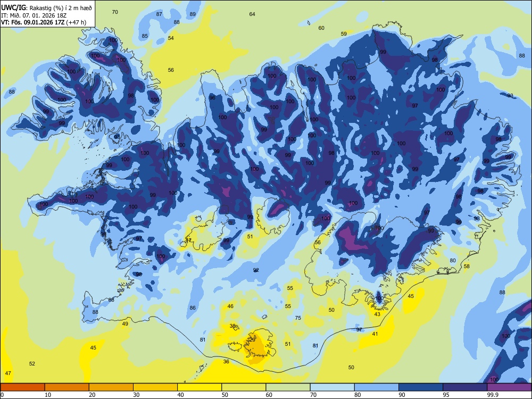Select the map value '96' on the northern peninsula
The image size is (532, 399).
click(212, 98)
